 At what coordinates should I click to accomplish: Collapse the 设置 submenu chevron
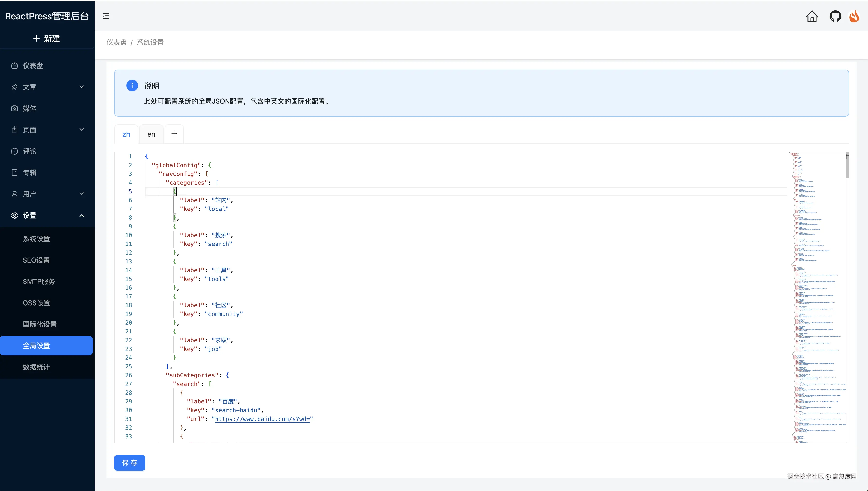(x=82, y=216)
